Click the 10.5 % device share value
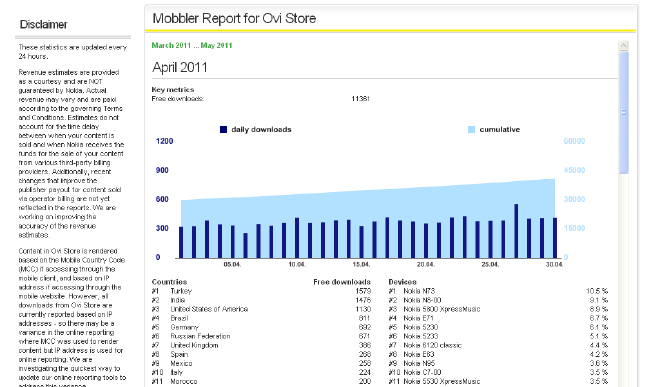The image size is (660, 387). 597,291
